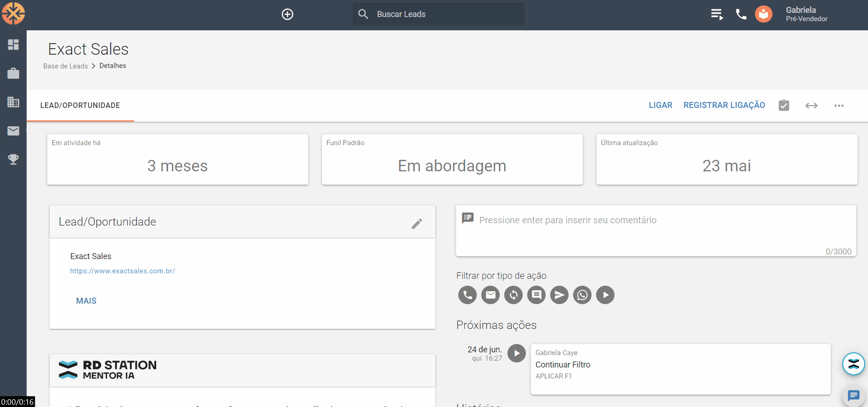This screenshot has width=868, height=407.
Task: Click the phone icon in top bar
Action: (741, 14)
